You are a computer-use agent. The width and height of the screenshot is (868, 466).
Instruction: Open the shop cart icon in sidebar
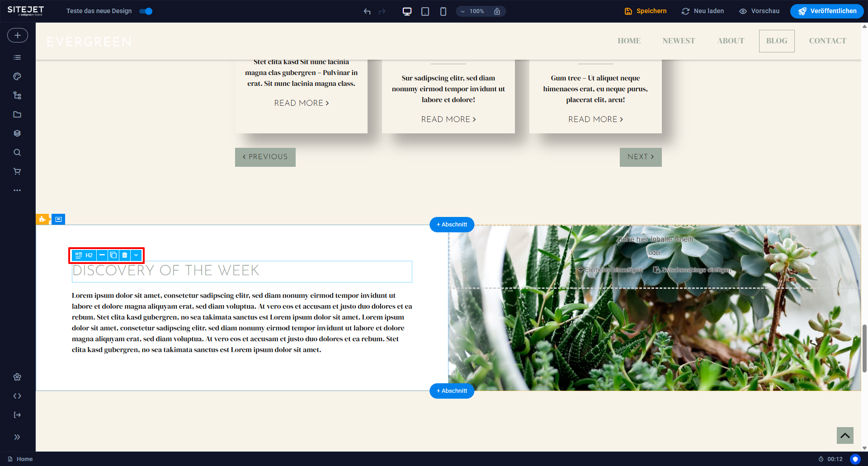pos(17,171)
